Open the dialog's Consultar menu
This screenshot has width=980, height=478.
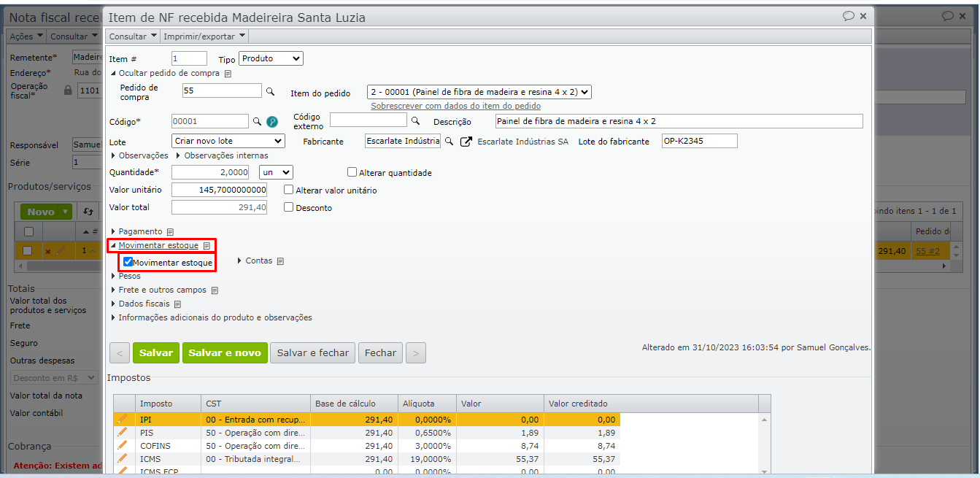point(133,36)
